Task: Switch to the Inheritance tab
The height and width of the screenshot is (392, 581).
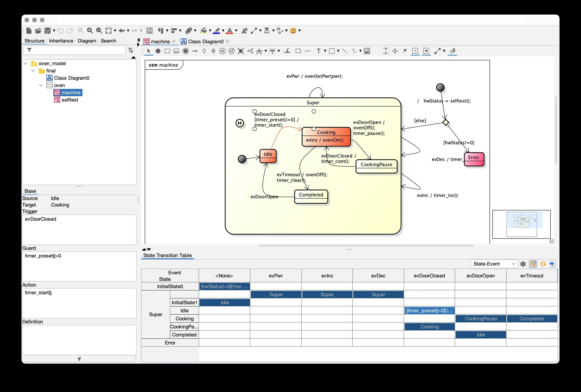Action: [61, 41]
